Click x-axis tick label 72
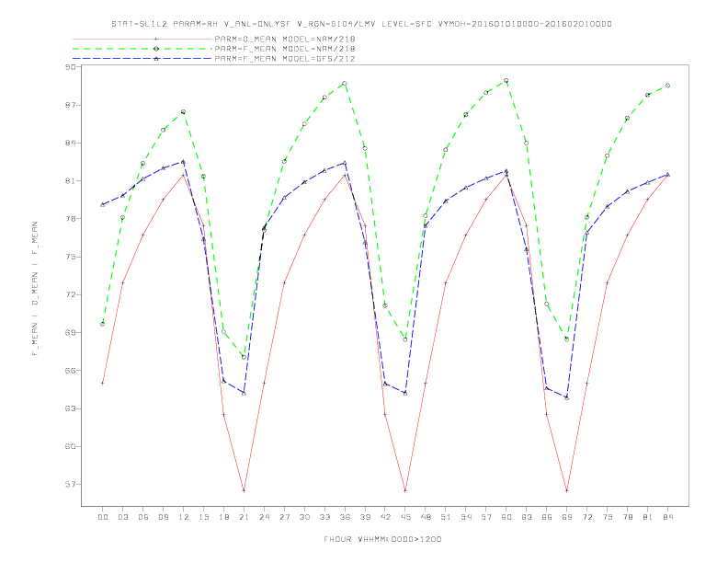 587,517
